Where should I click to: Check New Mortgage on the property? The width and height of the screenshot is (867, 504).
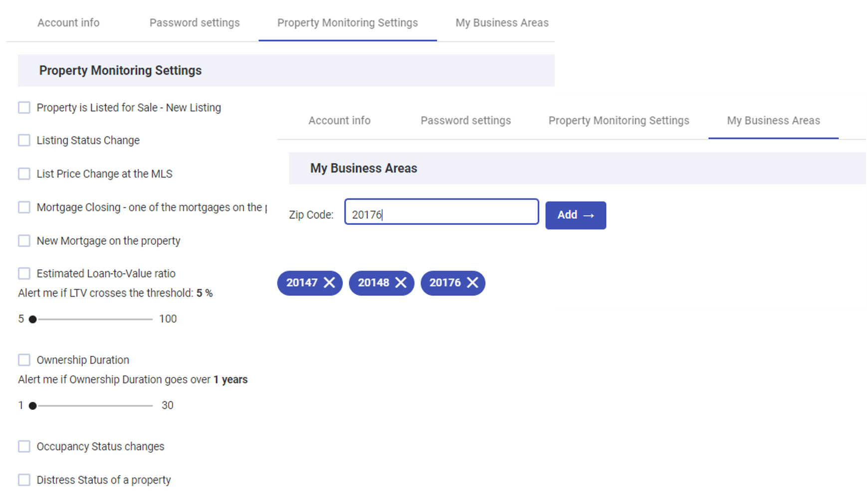24,241
